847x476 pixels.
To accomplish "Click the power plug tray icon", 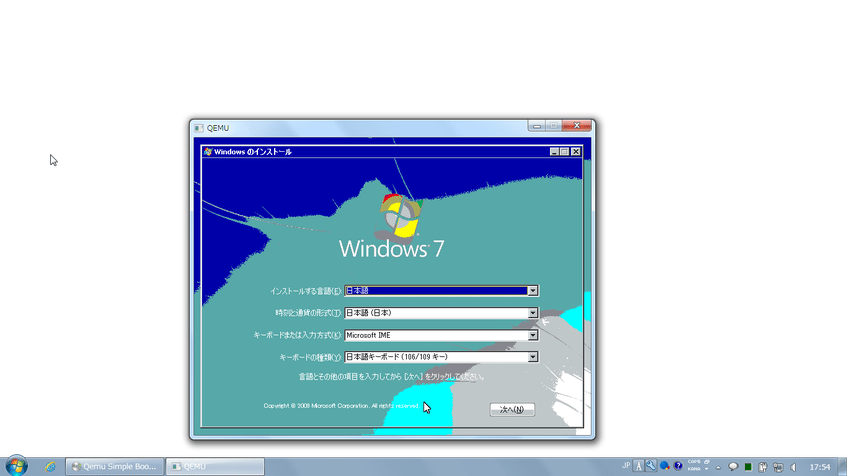I will tap(763, 467).
